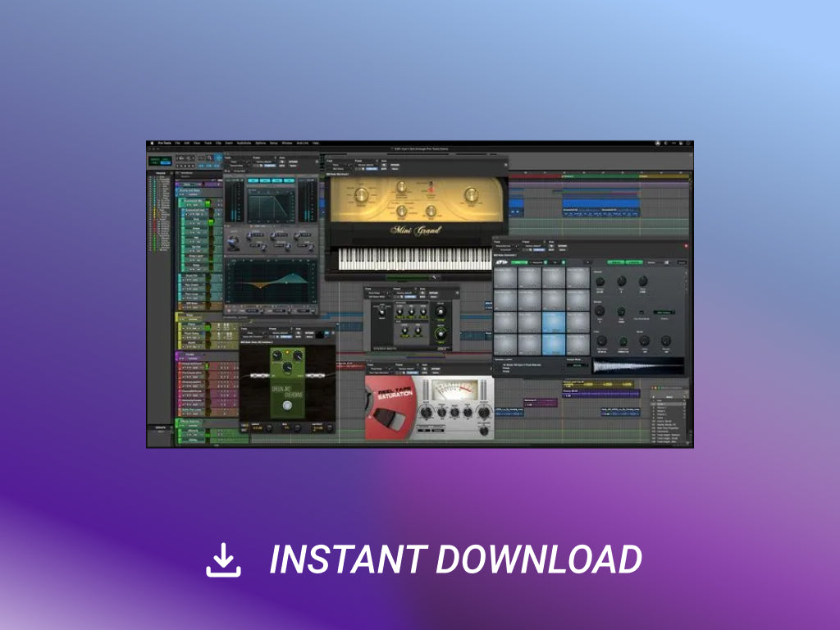840x630 pixels.
Task: Turn the top-center Mini Grand knob
Action: tap(401, 186)
